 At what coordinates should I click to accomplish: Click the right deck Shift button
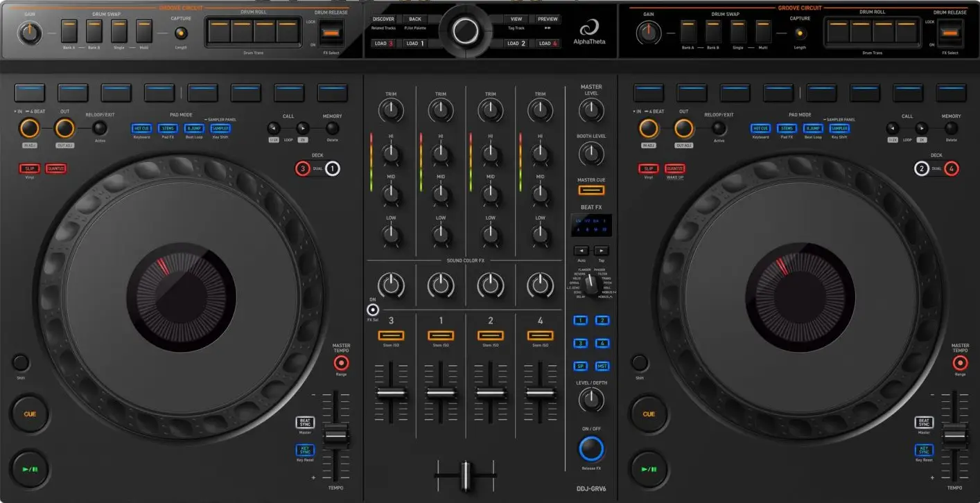(x=640, y=362)
